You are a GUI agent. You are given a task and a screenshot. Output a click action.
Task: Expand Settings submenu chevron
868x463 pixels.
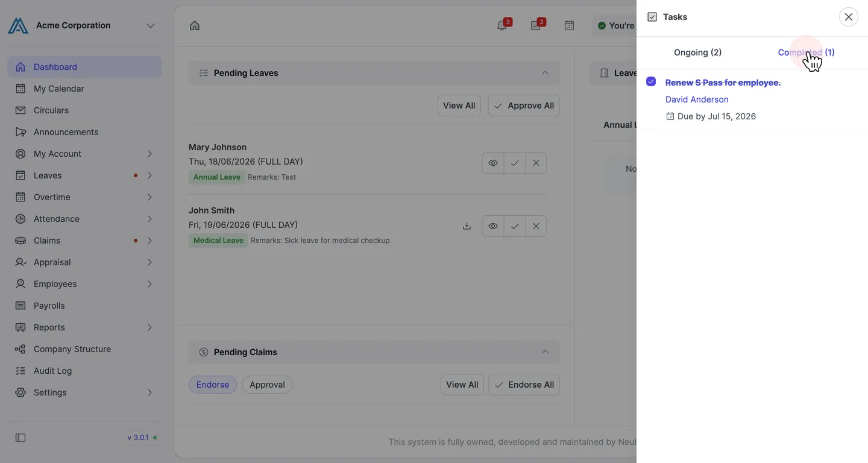click(149, 392)
